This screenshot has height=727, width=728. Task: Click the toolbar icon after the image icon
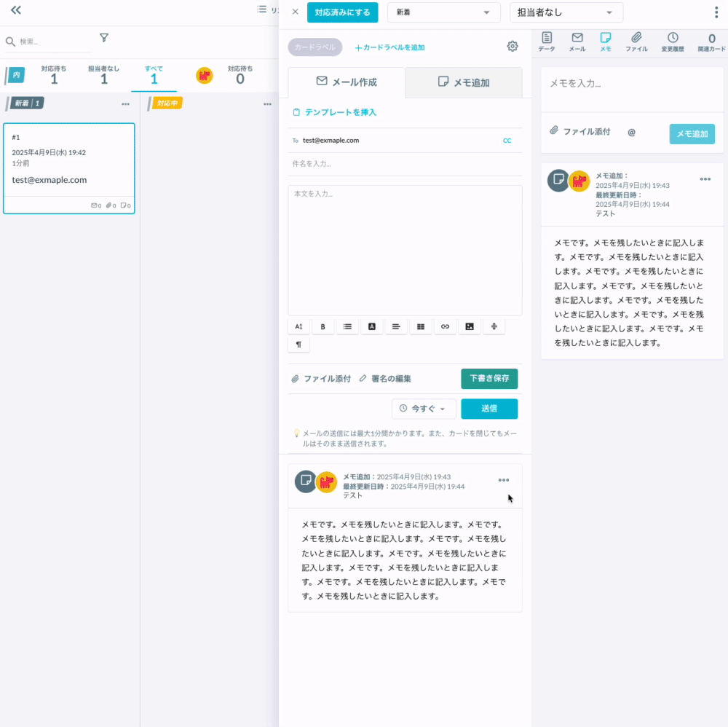[x=494, y=326]
